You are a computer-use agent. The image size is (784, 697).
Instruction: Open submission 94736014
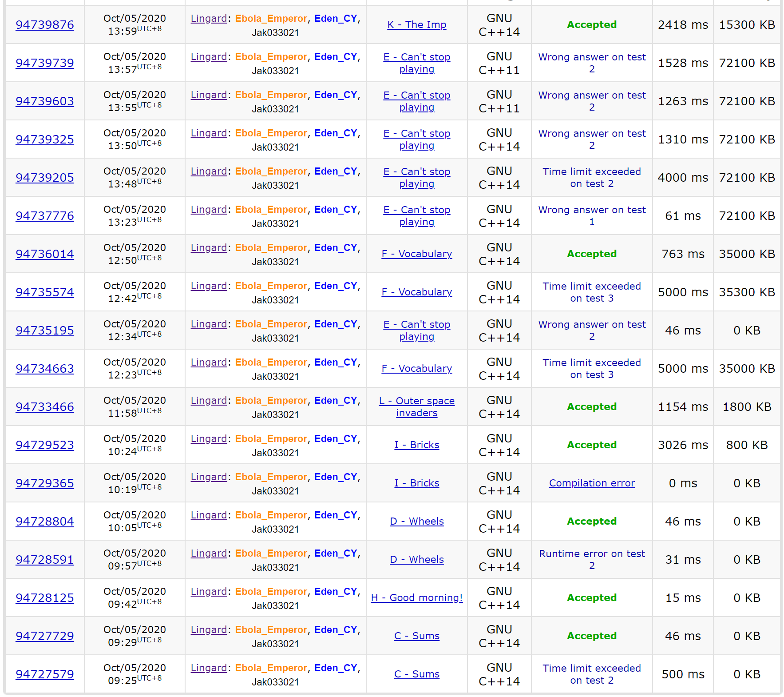[45, 254]
